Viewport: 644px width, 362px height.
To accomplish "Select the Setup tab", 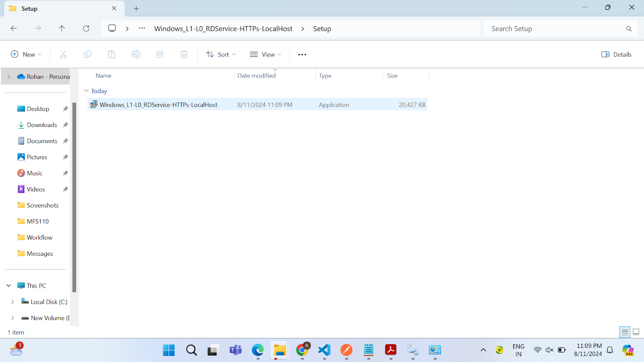I will click(64, 8).
